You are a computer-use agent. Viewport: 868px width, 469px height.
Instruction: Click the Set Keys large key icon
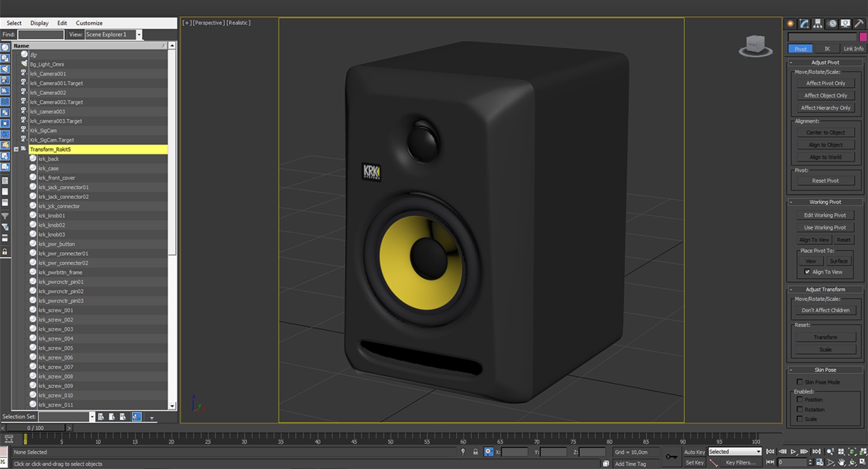(671, 457)
